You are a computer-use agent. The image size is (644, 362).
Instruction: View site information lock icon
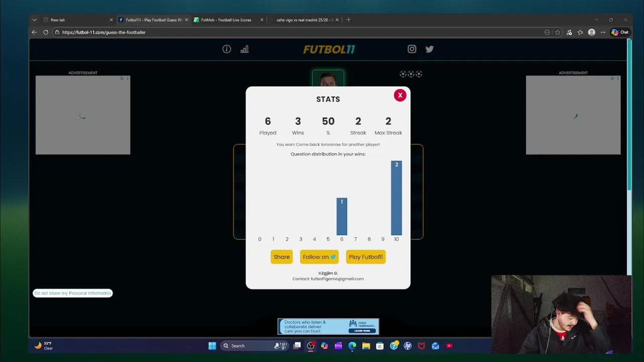[x=57, y=32]
